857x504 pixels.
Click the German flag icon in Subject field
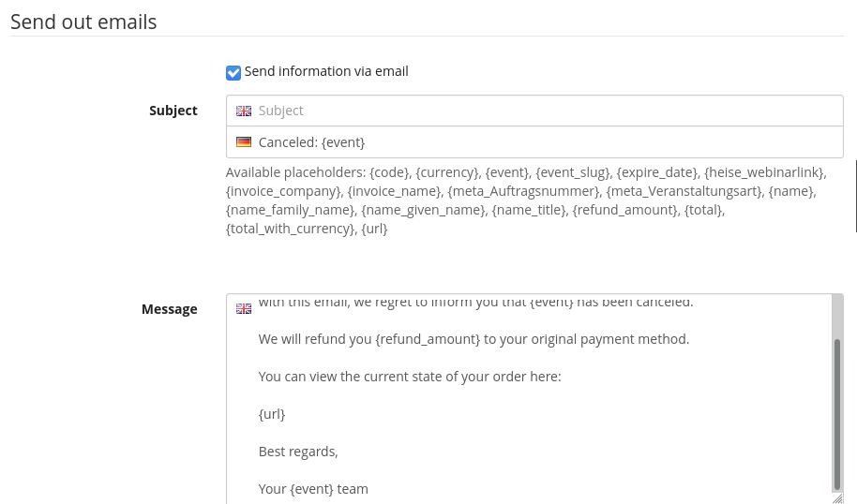(x=244, y=142)
